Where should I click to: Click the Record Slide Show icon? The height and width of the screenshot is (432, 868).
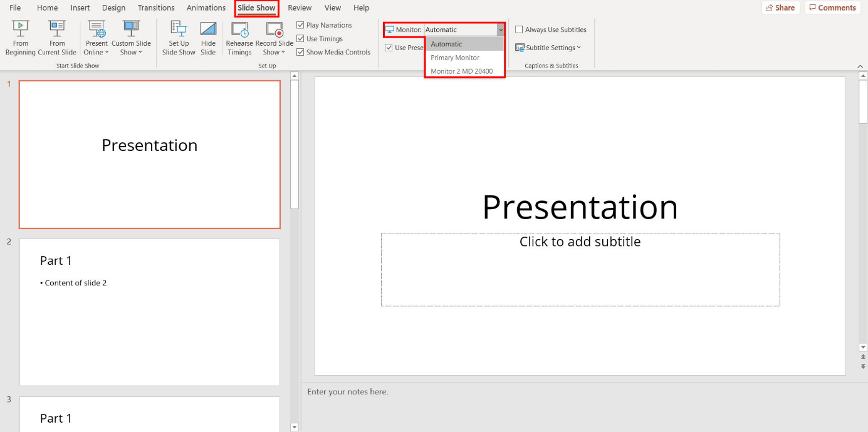[x=274, y=29]
